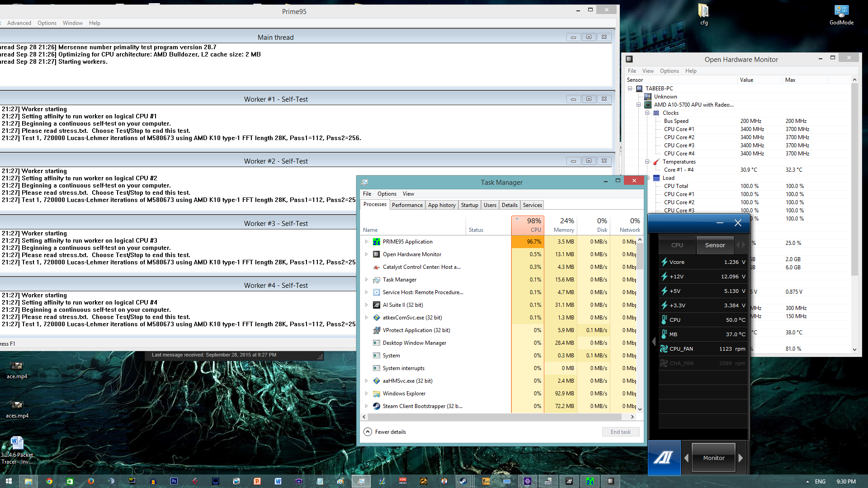Click the Temperatures thermometer icon in Hardware Monitor
This screenshot has height=488, width=868.
point(656,162)
